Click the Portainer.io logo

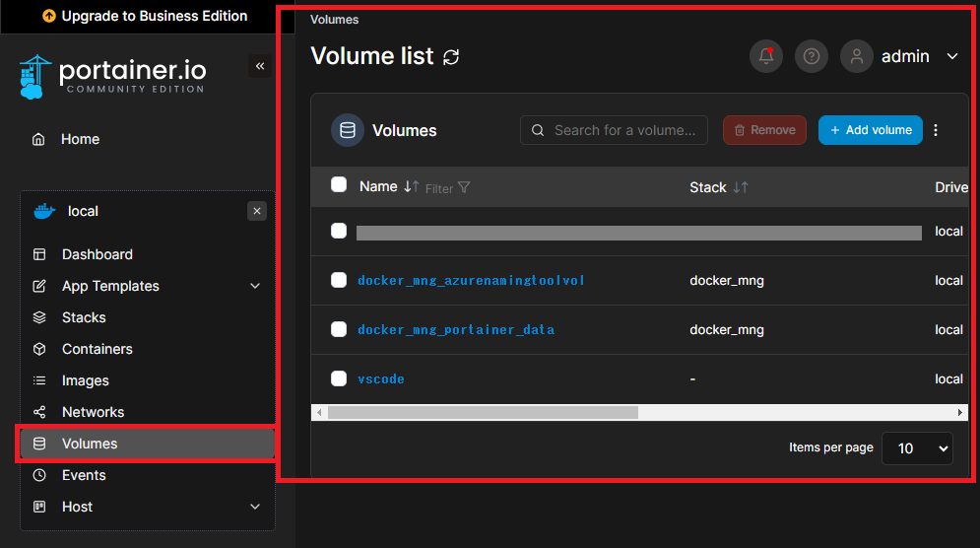pos(113,76)
